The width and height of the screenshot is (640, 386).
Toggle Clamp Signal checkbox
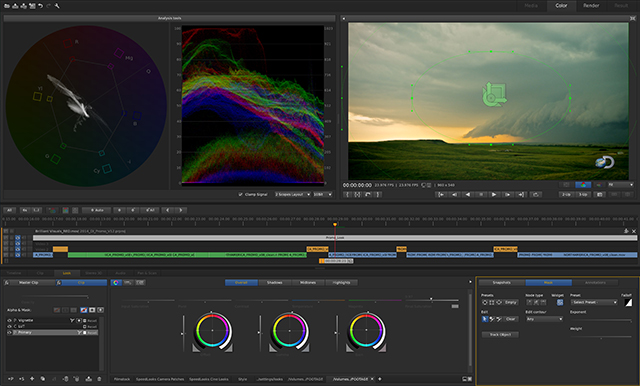coord(240,195)
